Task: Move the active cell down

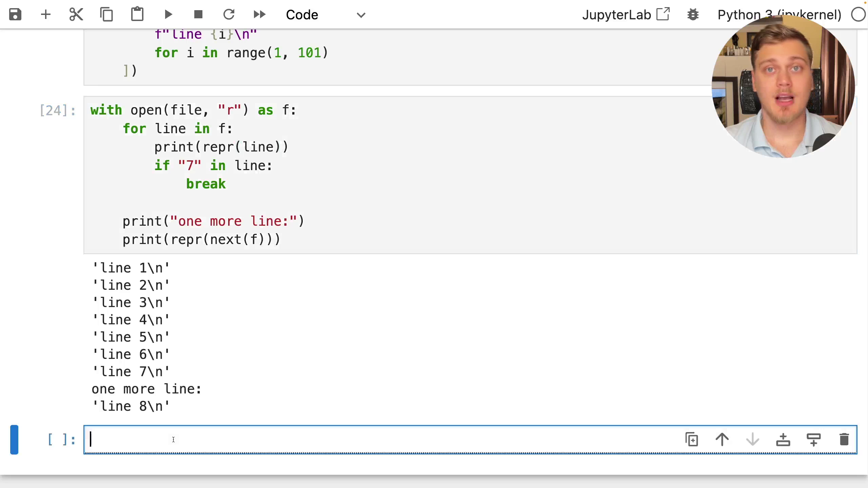Action: pos(753,439)
